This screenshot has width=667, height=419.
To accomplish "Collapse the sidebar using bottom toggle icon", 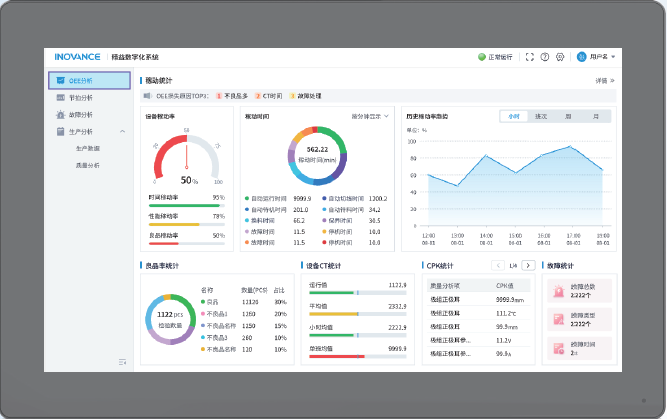I will pos(123,362).
